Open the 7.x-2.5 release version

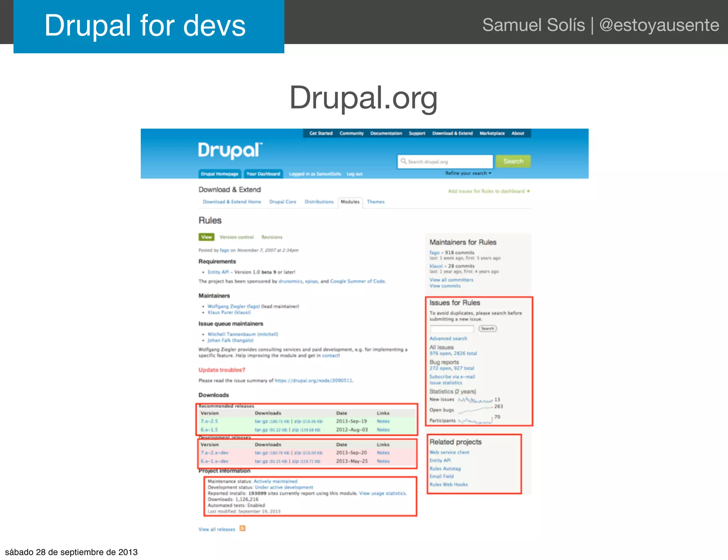[x=209, y=421]
